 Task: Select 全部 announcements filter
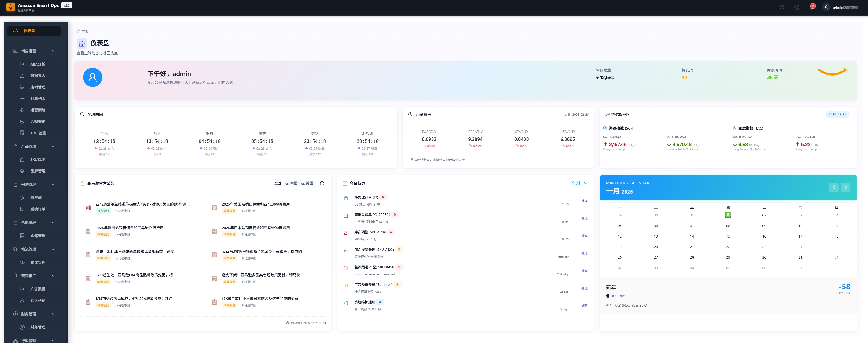278,184
